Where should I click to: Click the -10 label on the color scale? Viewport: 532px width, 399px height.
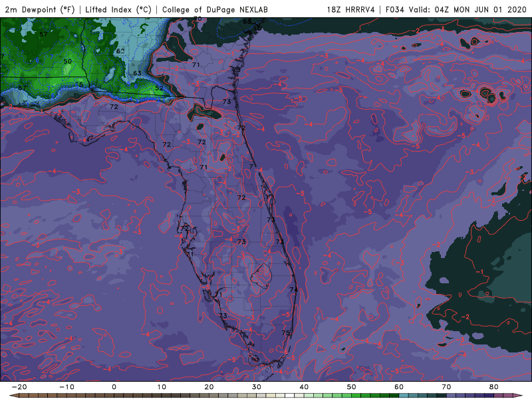click(x=66, y=387)
